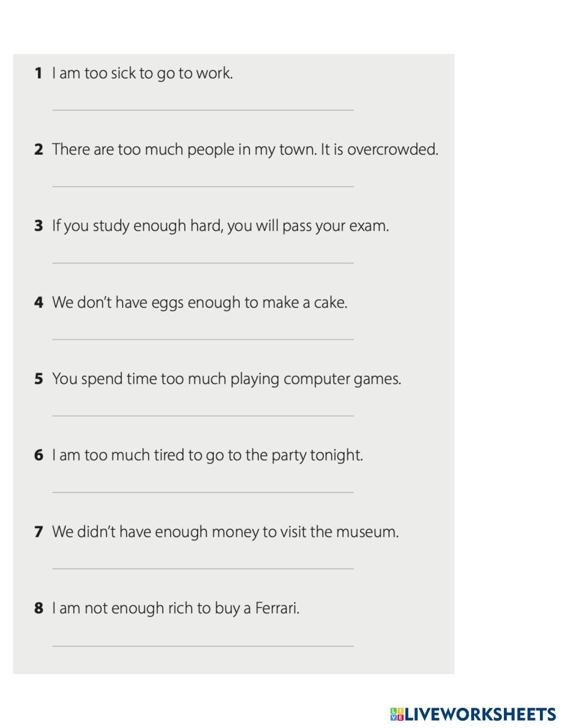Image resolution: width=563 pixels, height=728 pixels.
Task: Open the LIVEWORKSHEETS wordmark link
Action: click(480, 714)
